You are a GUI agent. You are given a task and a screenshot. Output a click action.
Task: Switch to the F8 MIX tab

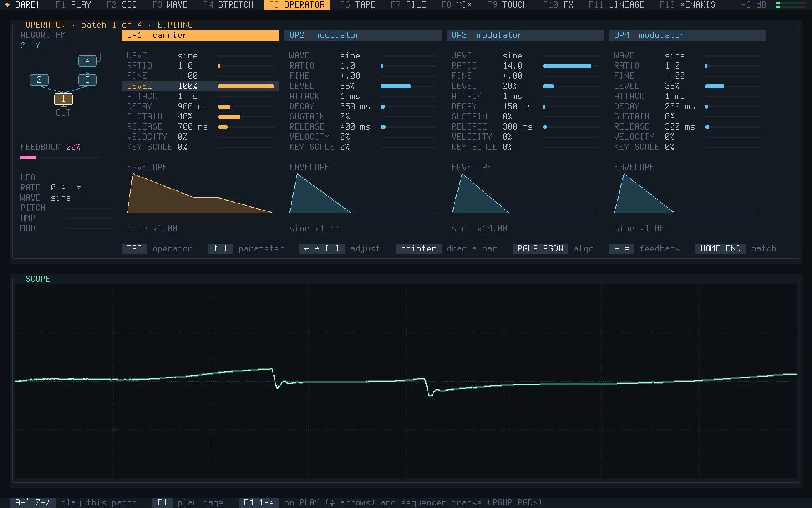click(457, 4)
